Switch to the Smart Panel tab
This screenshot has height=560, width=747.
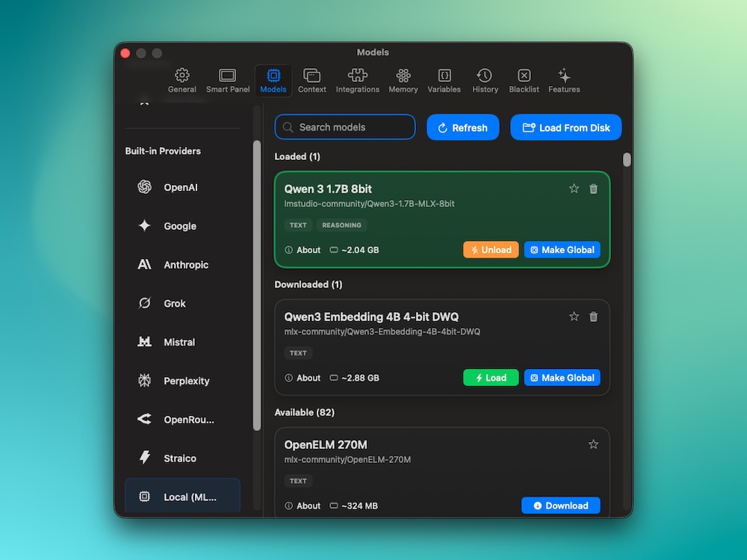click(x=228, y=81)
